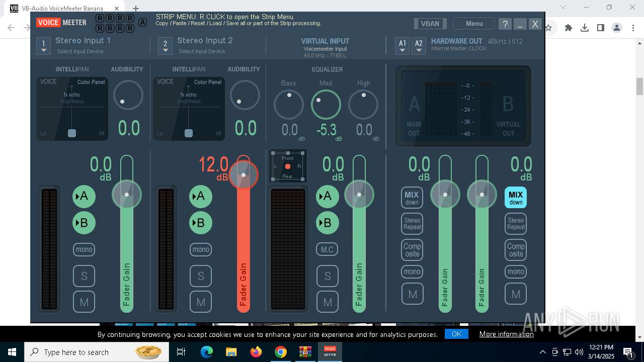The image size is (644, 362).
Task: Disable highlighted Mix down on B bus
Action: (x=516, y=198)
